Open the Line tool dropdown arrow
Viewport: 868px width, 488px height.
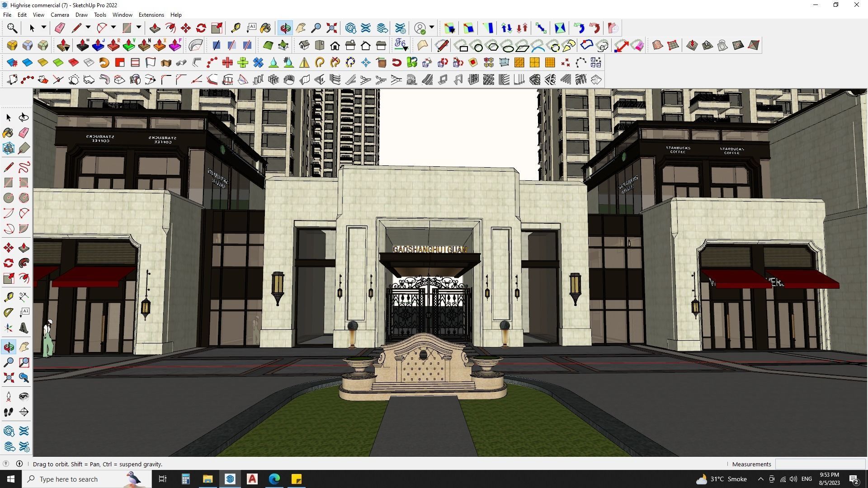[88, 28]
